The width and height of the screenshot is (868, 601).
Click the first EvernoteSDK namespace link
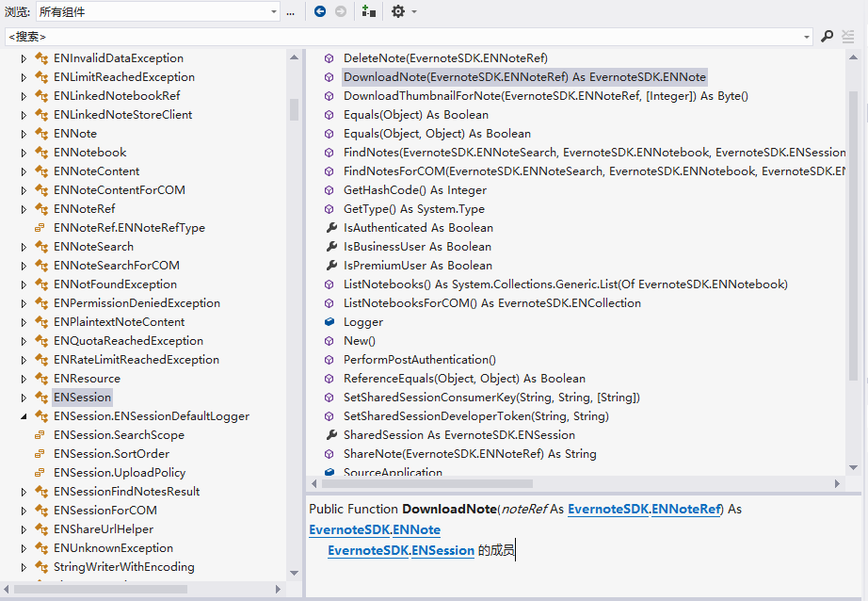(608, 509)
